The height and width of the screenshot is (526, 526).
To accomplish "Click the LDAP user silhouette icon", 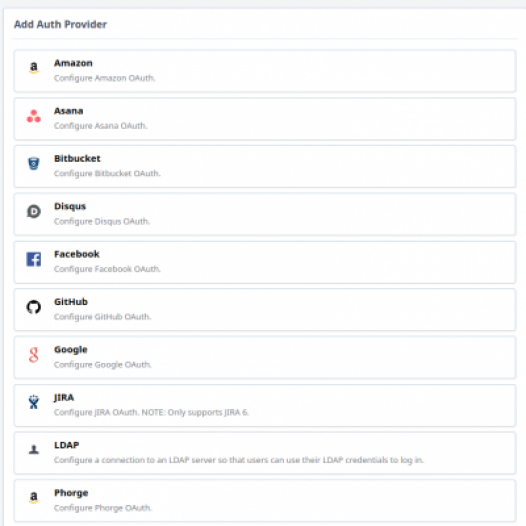I will coord(34,450).
